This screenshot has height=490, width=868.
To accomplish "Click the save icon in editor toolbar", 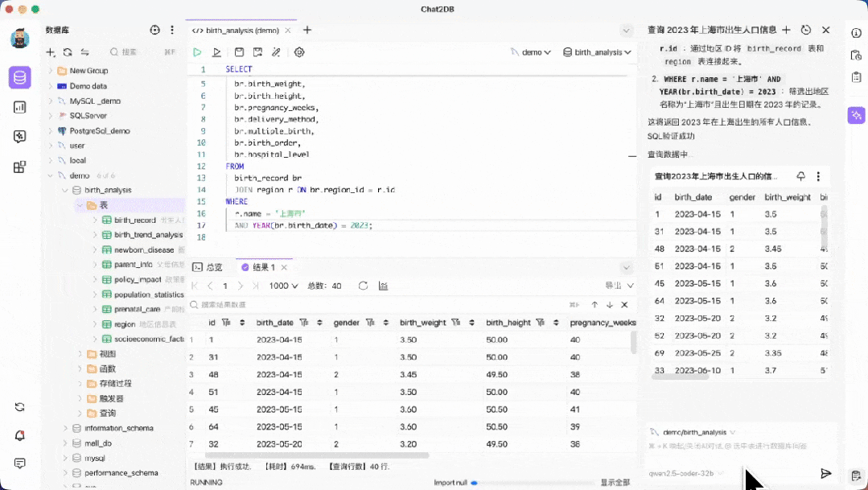I will pyautogui.click(x=239, y=52).
